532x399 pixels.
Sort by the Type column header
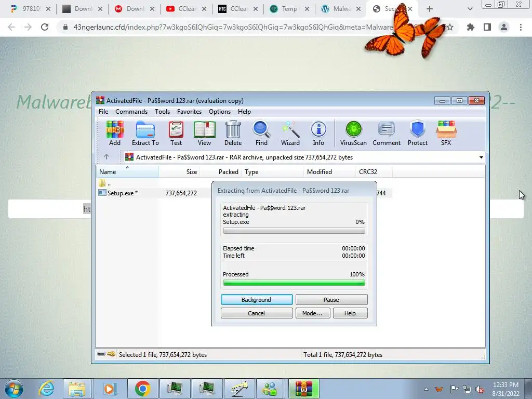tap(272, 171)
